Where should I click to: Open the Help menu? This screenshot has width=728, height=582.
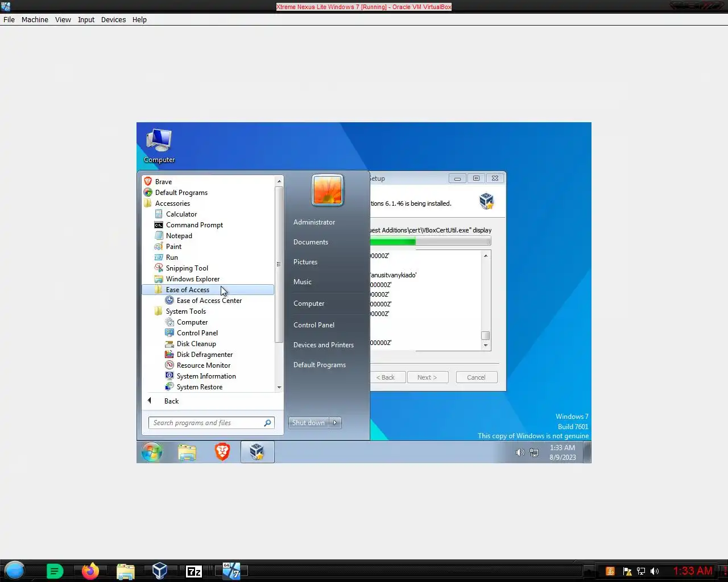click(139, 19)
